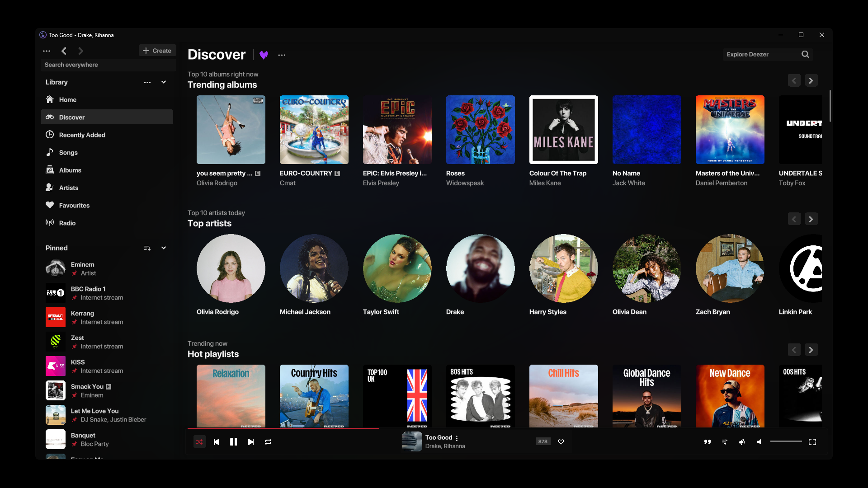Open pinned Let Me Love You
This screenshot has width=868, height=488.
pyautogui.click(x=107, y=415)
